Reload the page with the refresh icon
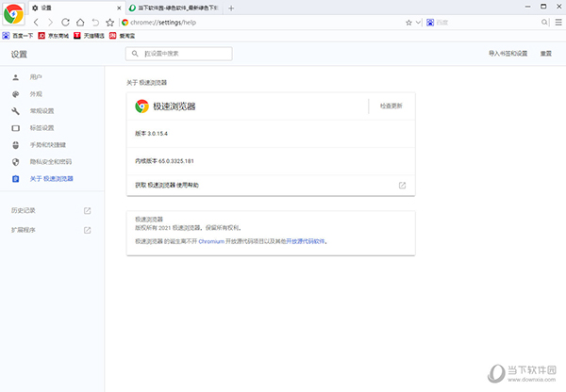The width and height of the screenshot is (566, 392). click(x=65, y=23)
